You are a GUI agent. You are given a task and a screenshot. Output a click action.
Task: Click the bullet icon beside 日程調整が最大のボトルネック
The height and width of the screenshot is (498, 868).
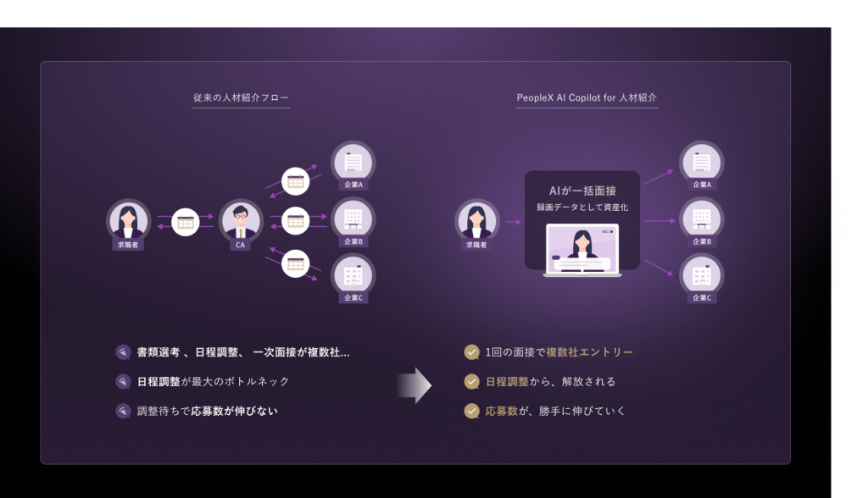[123, 382]
